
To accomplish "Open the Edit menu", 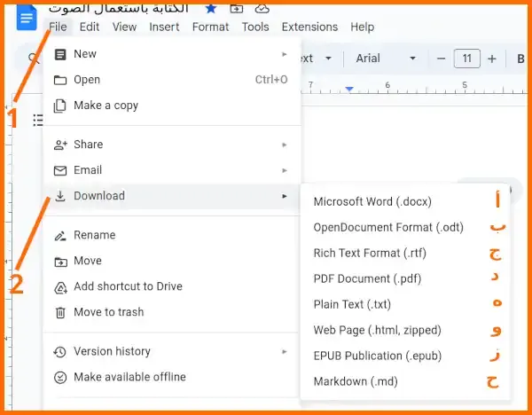I will [90, 27].
